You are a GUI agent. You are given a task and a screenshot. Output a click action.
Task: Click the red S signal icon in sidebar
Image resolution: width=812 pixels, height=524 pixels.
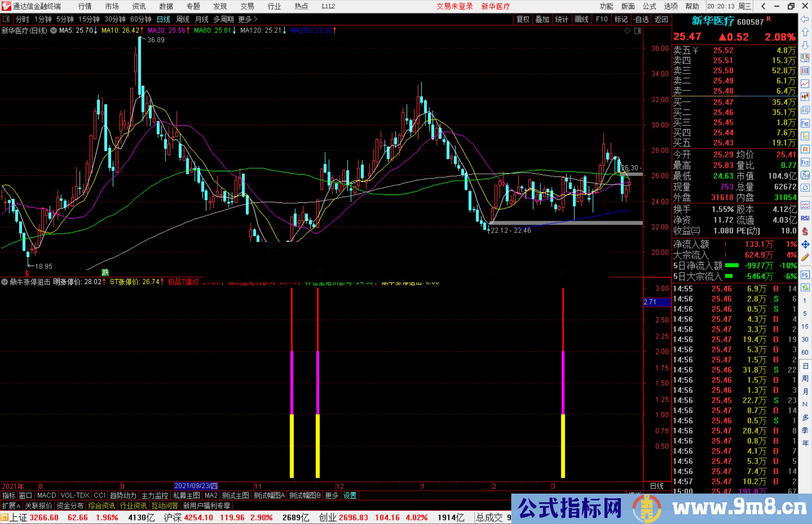click(x=805, y=231)
